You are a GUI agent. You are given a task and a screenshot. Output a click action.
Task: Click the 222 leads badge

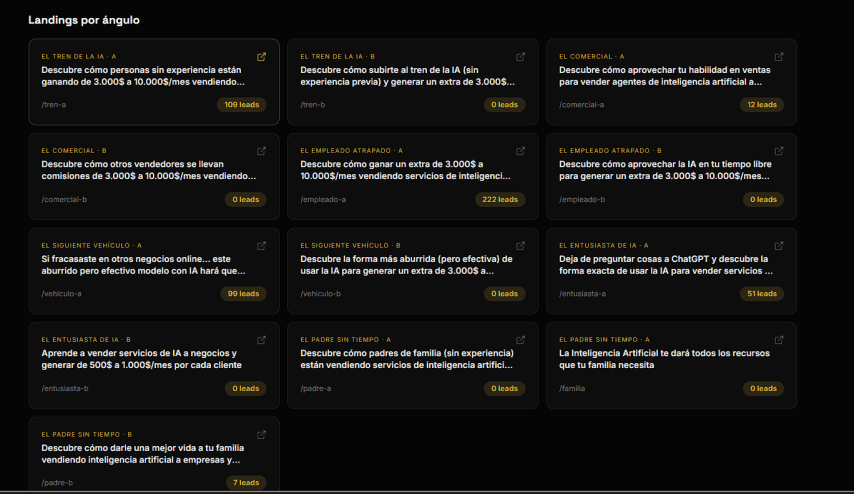tap(500, 199)
